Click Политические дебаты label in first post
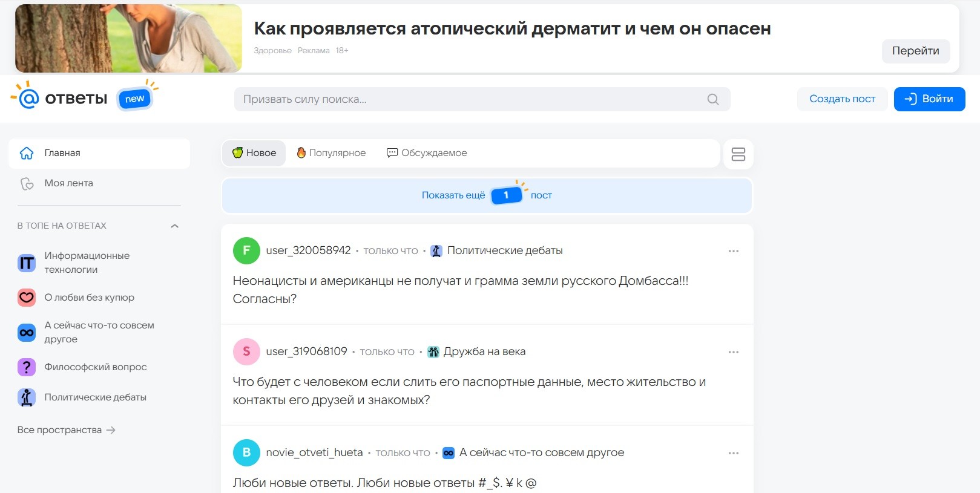The width and height of the screenshot is (980, 493). click(x=505, y=250)
